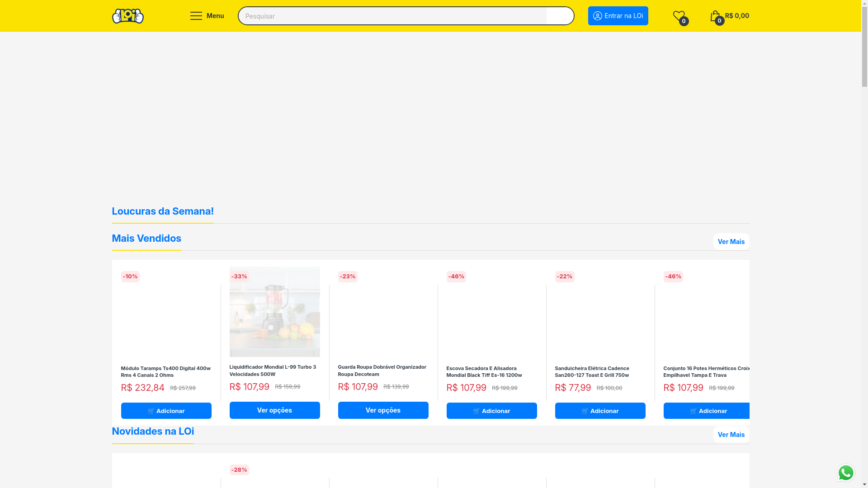View options for Guarda Roupa Dobrável
Screen dimensions: 868x488
tap(383, 410)
